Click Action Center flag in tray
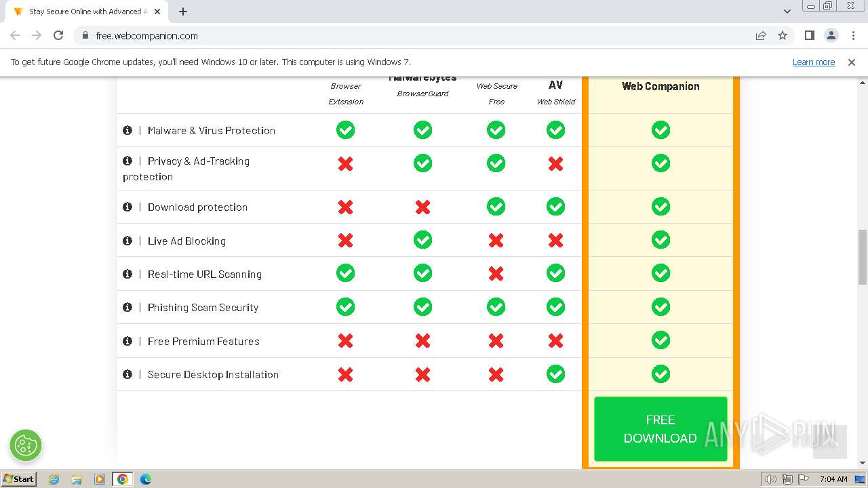The image size is (868, 488). (803, 479)
